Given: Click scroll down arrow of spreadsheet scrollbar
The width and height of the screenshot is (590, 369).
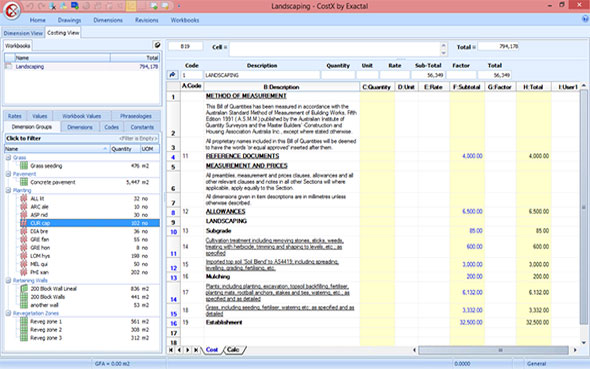Looking at the screenshot, I should click(x=584, y=343).
